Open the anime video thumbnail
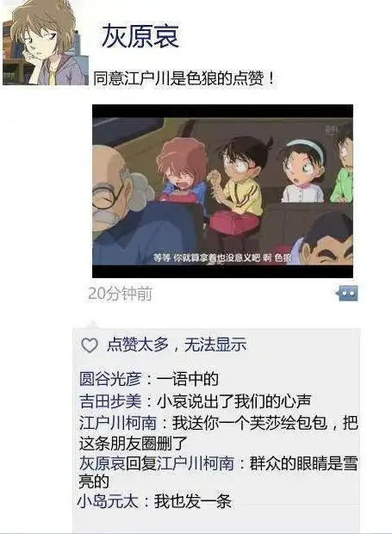 pos(223,191)
